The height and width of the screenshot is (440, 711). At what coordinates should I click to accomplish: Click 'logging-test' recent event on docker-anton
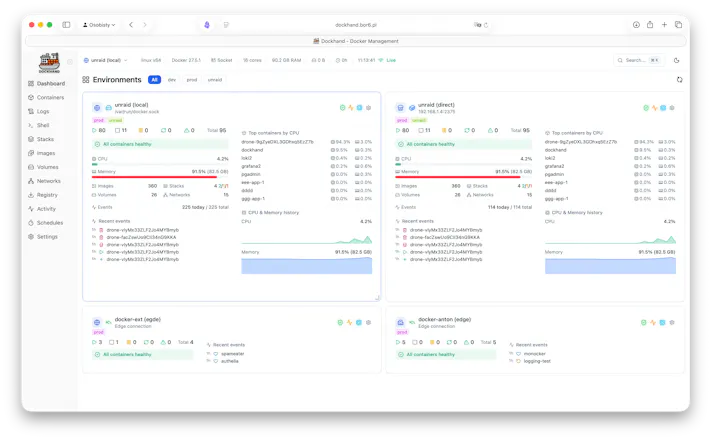click(x=537, y=361)
